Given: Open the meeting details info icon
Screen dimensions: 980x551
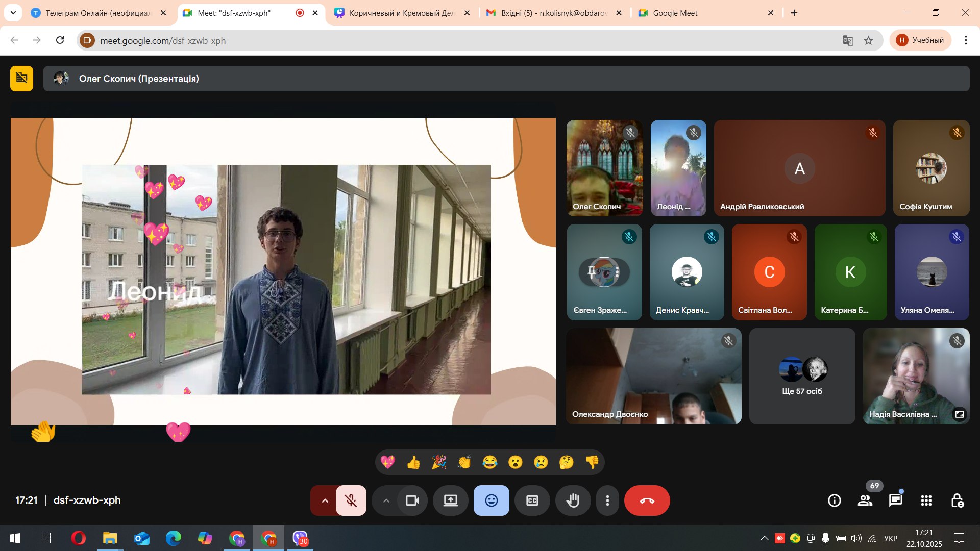Looking at the screenshot, I should tap(834, 500).
